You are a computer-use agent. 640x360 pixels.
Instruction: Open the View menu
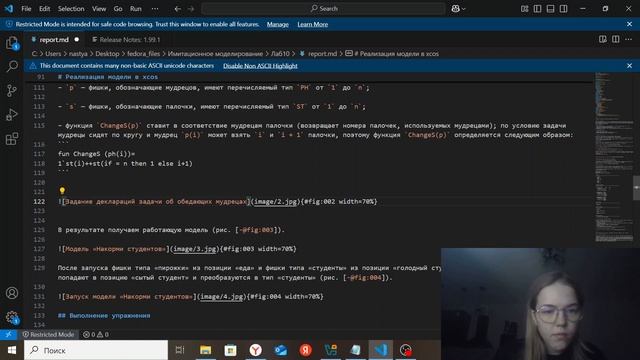tap(99, 9)
